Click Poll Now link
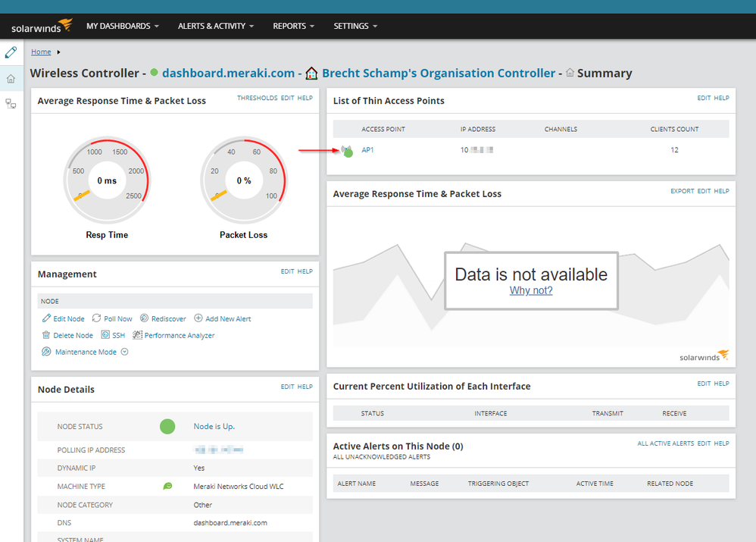 (117, 319)
